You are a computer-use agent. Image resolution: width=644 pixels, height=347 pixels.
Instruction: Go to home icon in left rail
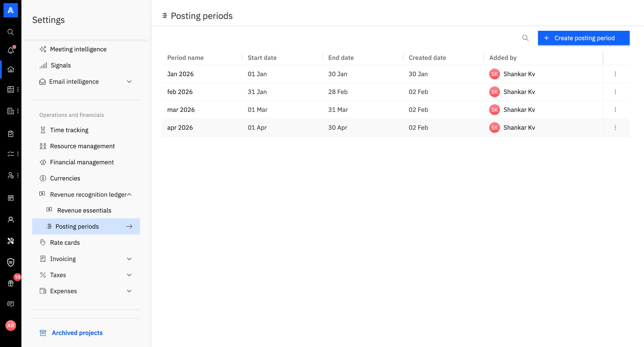pyautogui.click(x=11, y=69)
